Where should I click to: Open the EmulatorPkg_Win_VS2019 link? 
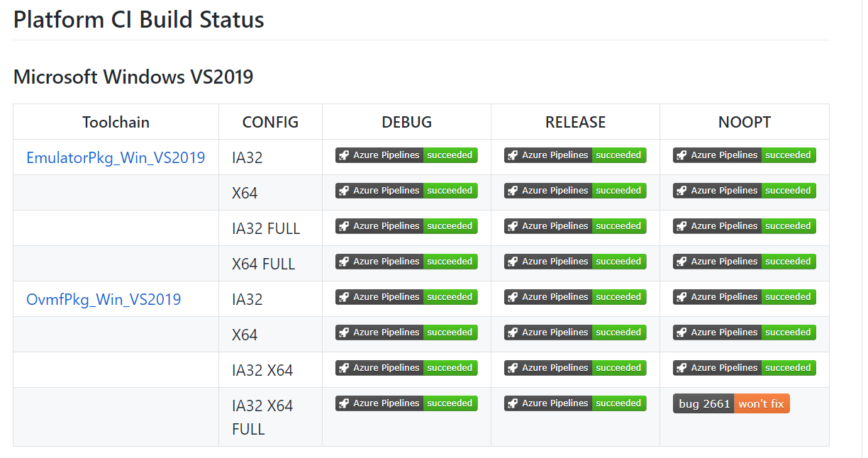point(116,157)
